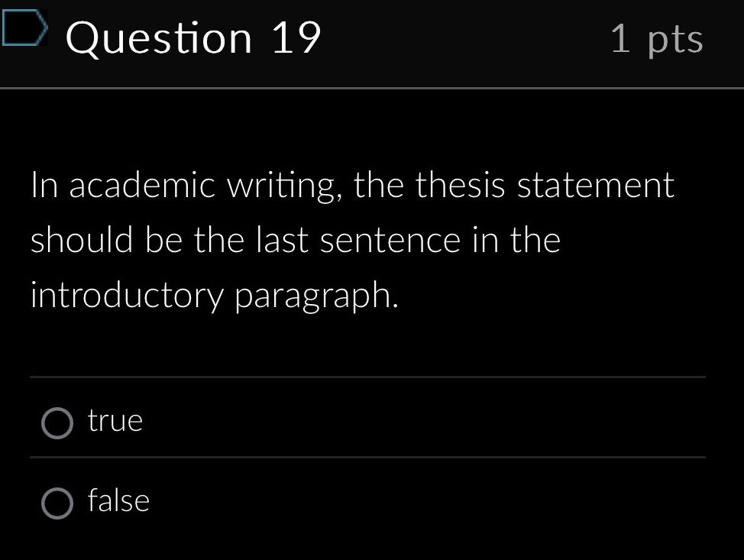Image resolution: width=744 pixels, height=560 pixels.
Task: Click the 'Question 19' heading
Action: click(194, 37)
